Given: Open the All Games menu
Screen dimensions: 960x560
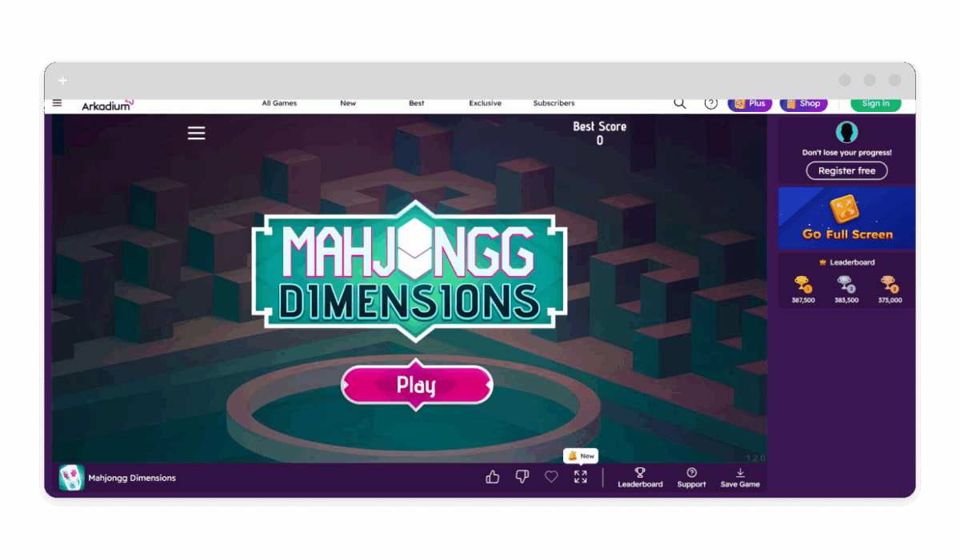Looking at the screenshot, I should pyautogui.click(x=279, y=103).
